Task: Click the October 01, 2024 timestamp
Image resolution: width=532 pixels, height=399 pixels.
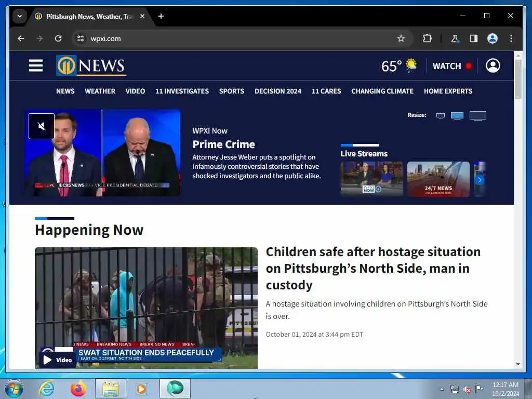Action: (314, 335)
